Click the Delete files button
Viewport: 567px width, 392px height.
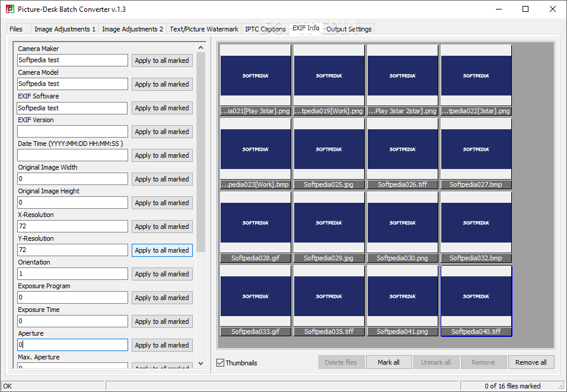pyautogui.click(x=340, y=362)
